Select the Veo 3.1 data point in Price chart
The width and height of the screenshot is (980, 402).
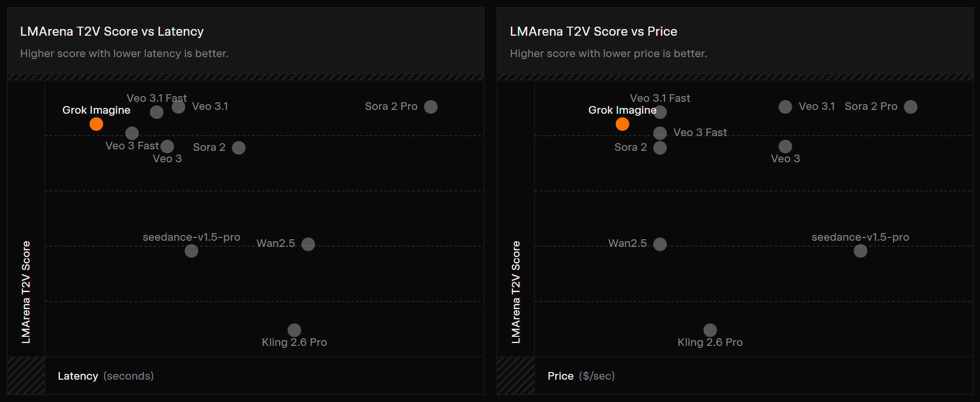pos(785,107)
